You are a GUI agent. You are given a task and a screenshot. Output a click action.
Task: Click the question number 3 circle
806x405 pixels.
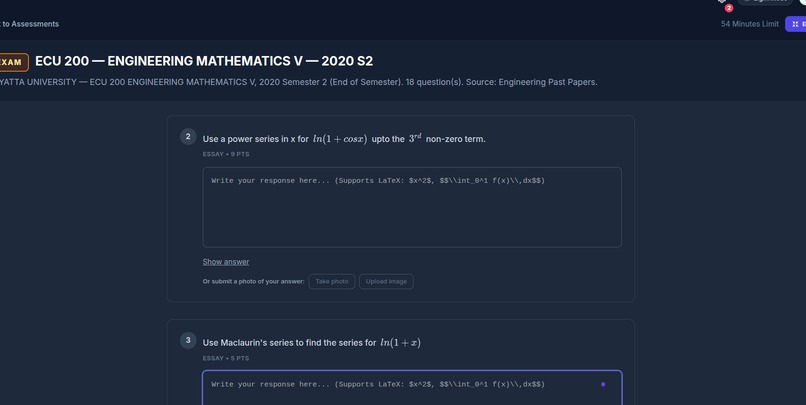[x=188, y=340]
